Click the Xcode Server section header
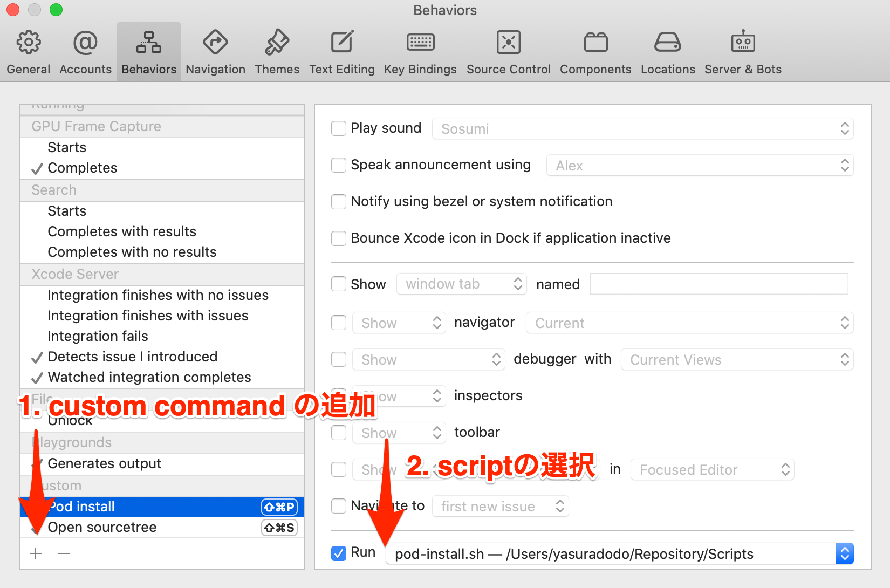The height and width of the screenshot is (588, 890). pos(162,275)
